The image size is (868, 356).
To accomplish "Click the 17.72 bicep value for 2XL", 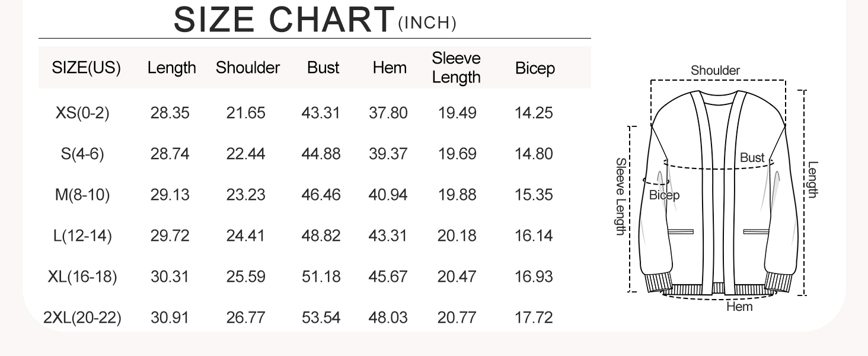I will pyautogui.click(x=534, y=318).
